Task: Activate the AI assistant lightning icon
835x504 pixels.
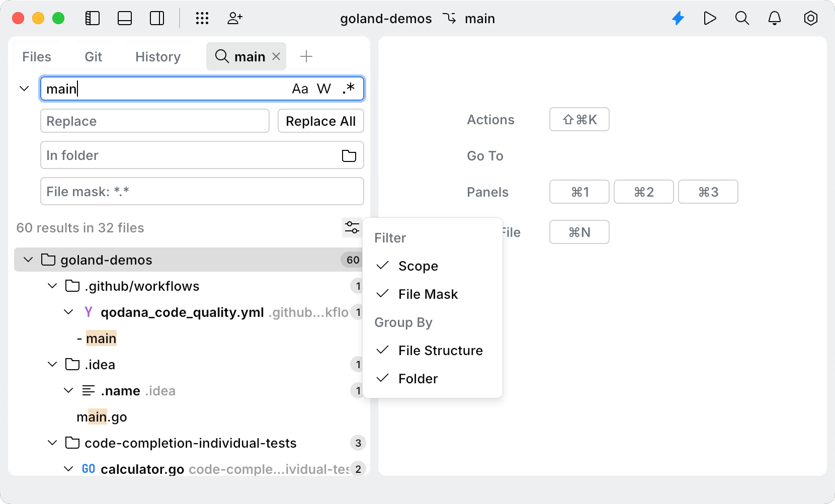Action: point(678,18)
